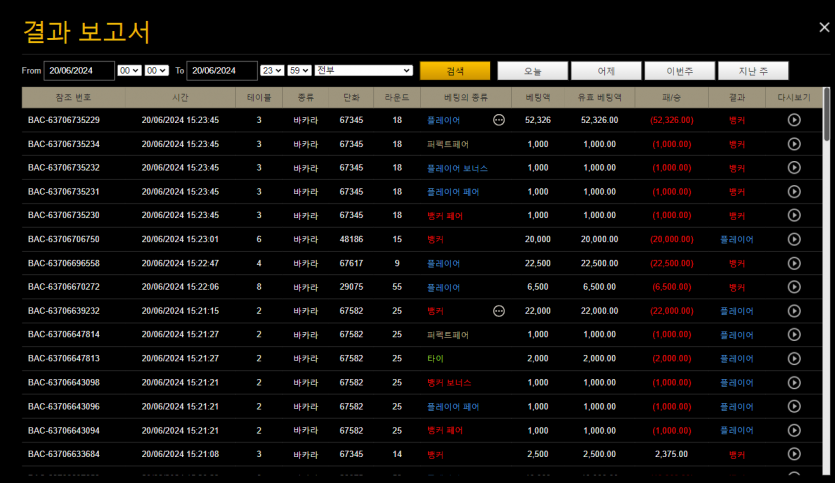
Task: Click win amount 2,375.00
Action: point(672,454)
